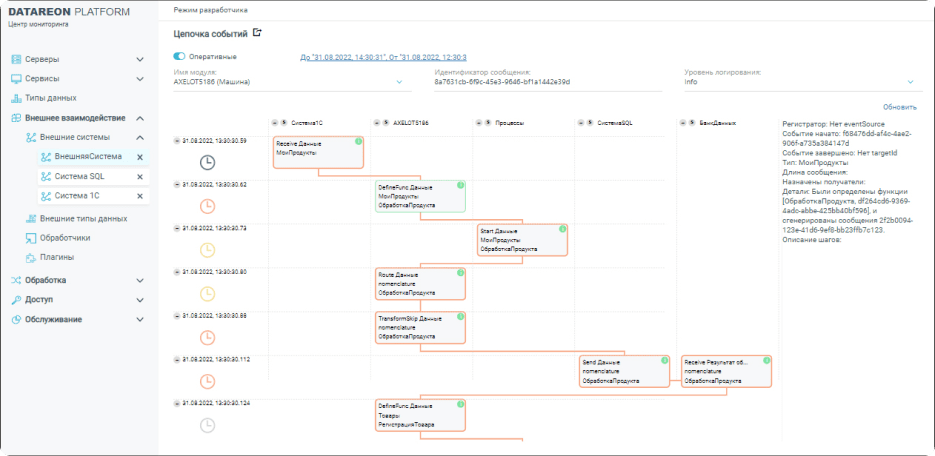Collapse the Система1С column
Screen dimensions: 935x456
click(x=275, y=123)
